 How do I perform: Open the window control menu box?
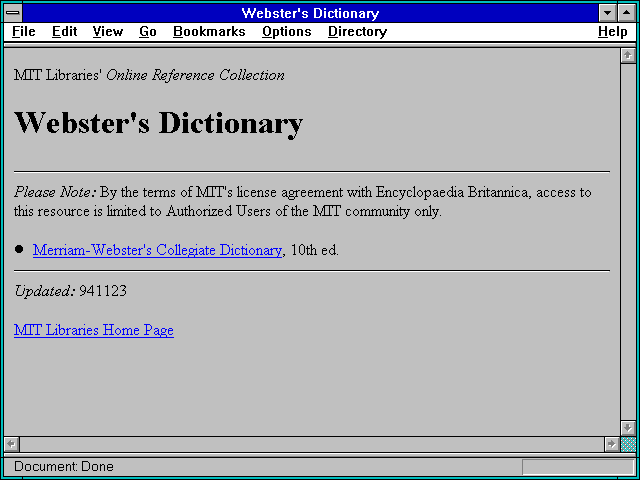(x=13, y=13)
